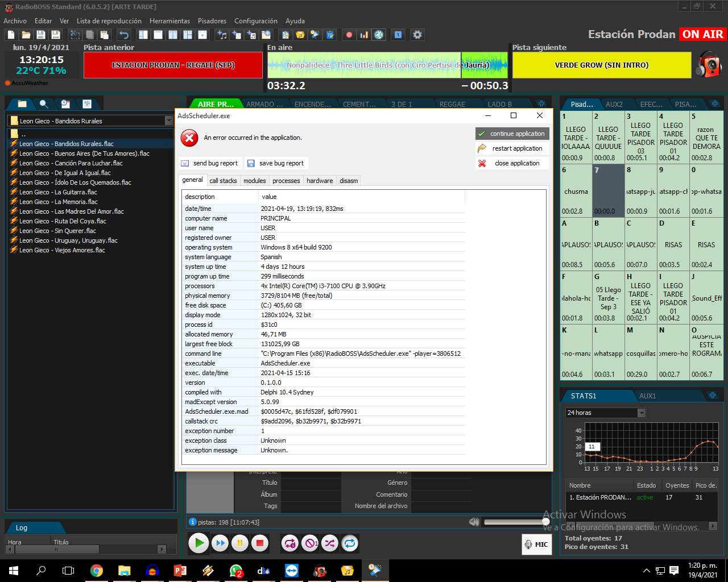Expand the Leon Gieco folder path dropdown
The height and width of the screenshot is (582, 728).
tap(169, 120)
